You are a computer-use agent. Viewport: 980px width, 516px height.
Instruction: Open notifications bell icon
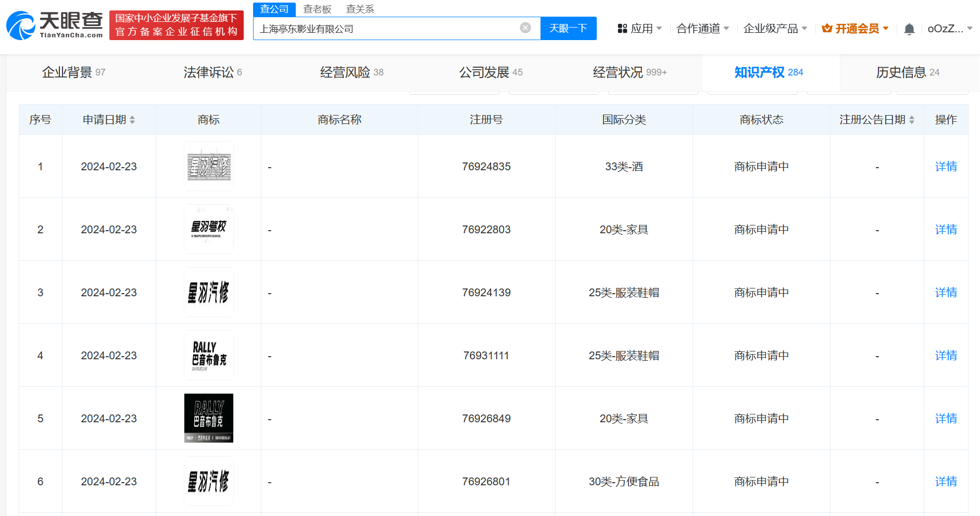coord(909,29)
